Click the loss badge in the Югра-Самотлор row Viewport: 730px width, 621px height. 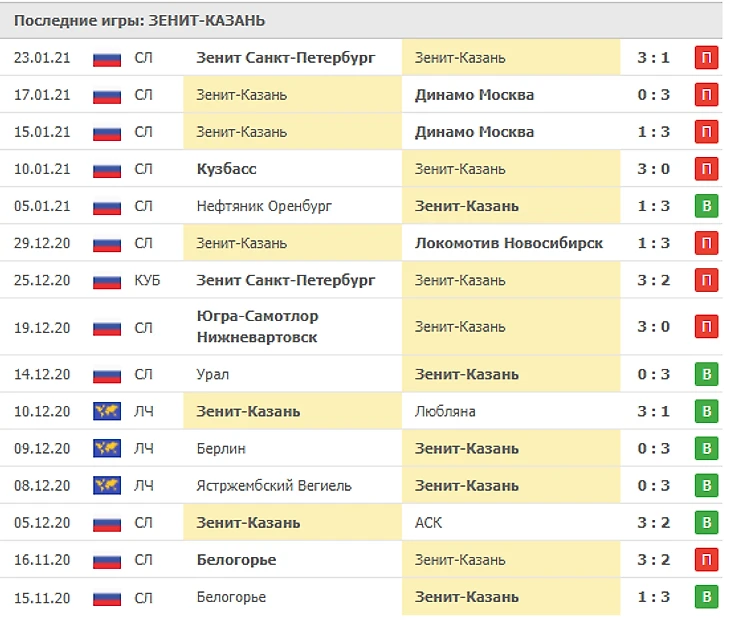pos(706,327)
